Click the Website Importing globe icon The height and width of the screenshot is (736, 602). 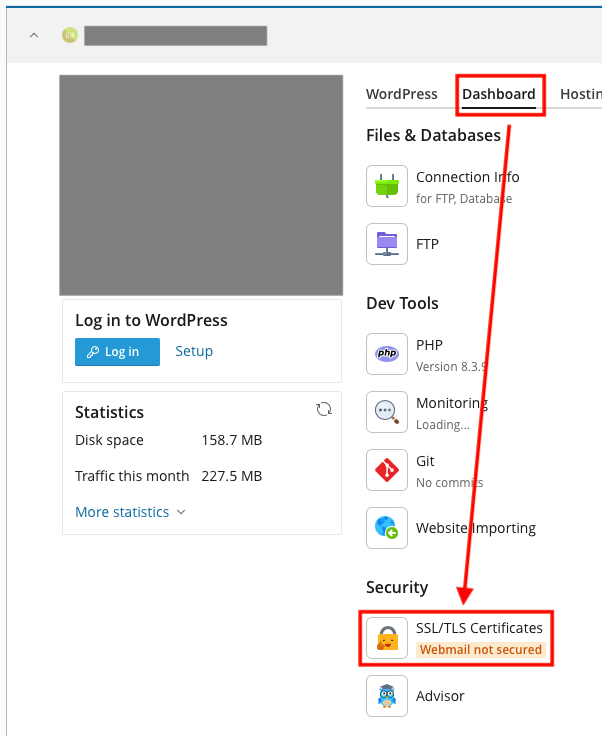click(x=387, y=528)
